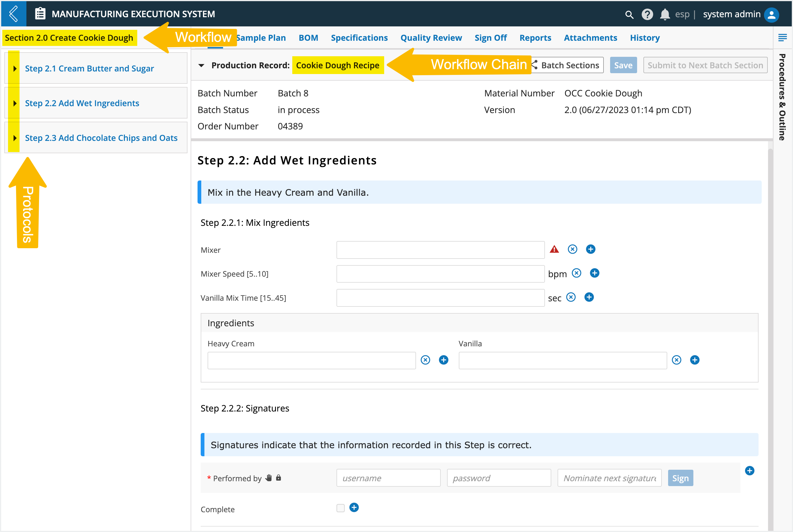Click the Heavy Cream plus icon
793x532 pixels.
click(444, 360)
